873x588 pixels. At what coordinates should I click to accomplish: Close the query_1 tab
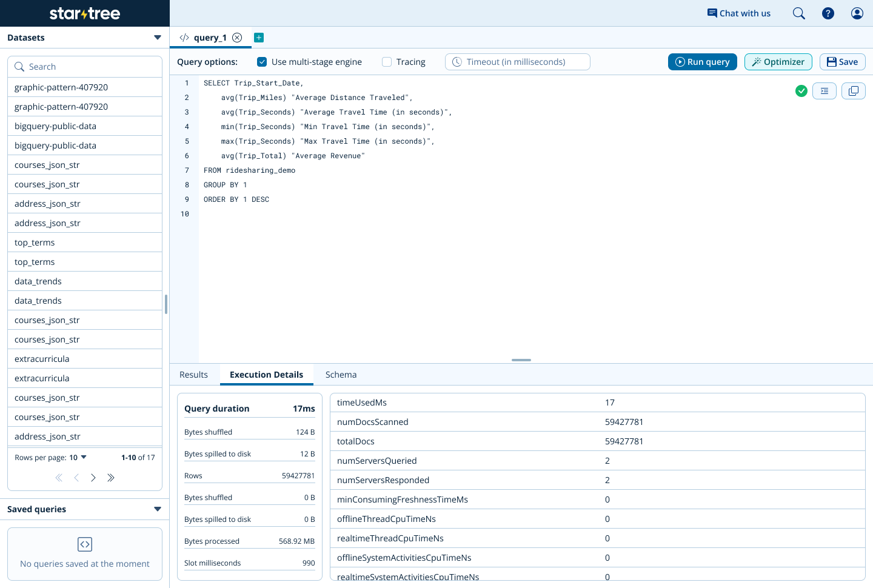tap(237, 38)
